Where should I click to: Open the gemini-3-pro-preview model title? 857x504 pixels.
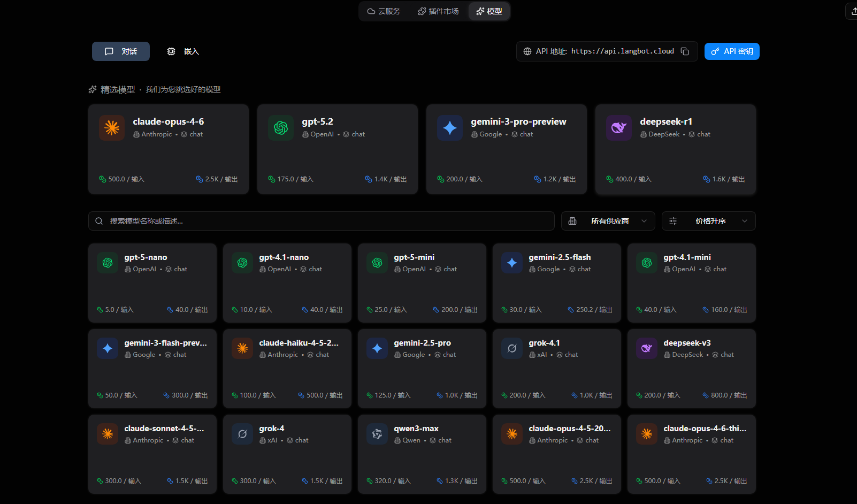point(519,121)
